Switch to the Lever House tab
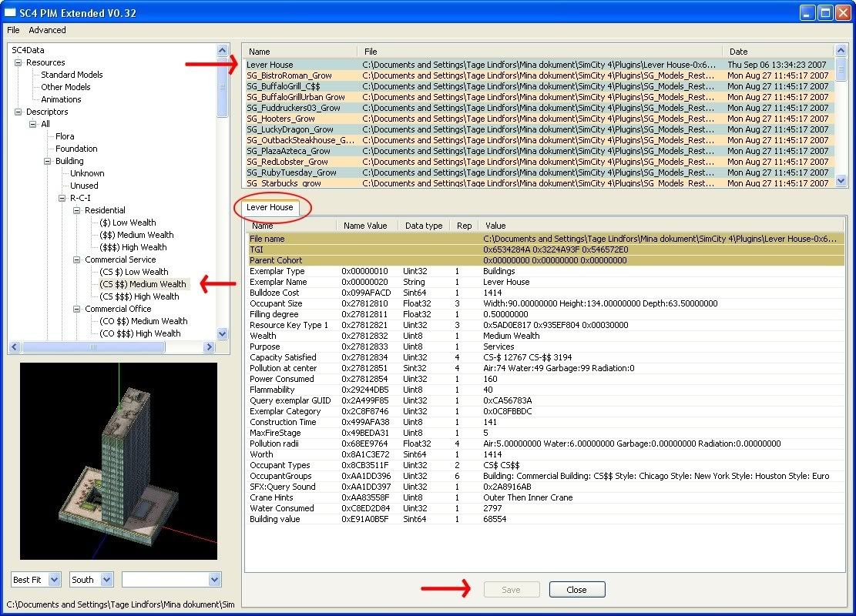 tap(270, 207)
